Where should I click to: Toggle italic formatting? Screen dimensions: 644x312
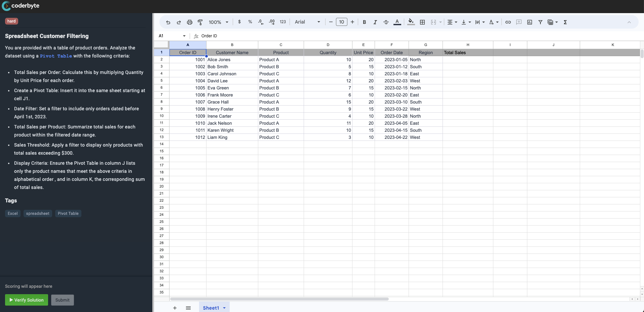pyautogui.click(x=375, y=22)
